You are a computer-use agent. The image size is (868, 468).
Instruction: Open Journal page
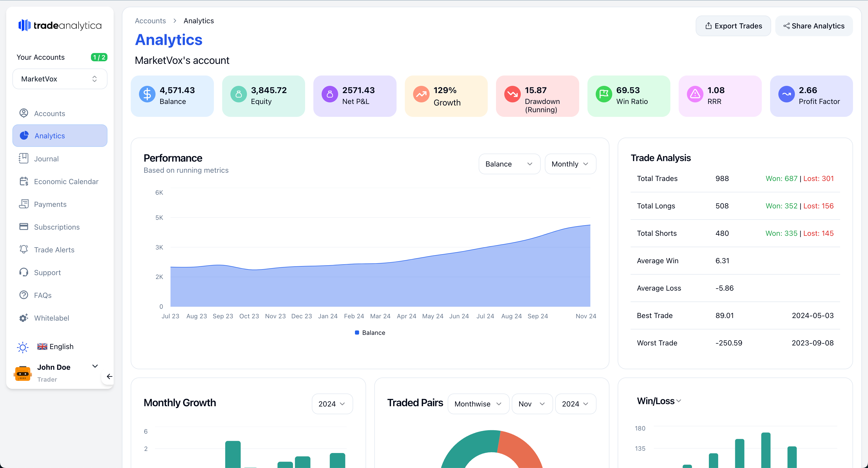(60, 158)
